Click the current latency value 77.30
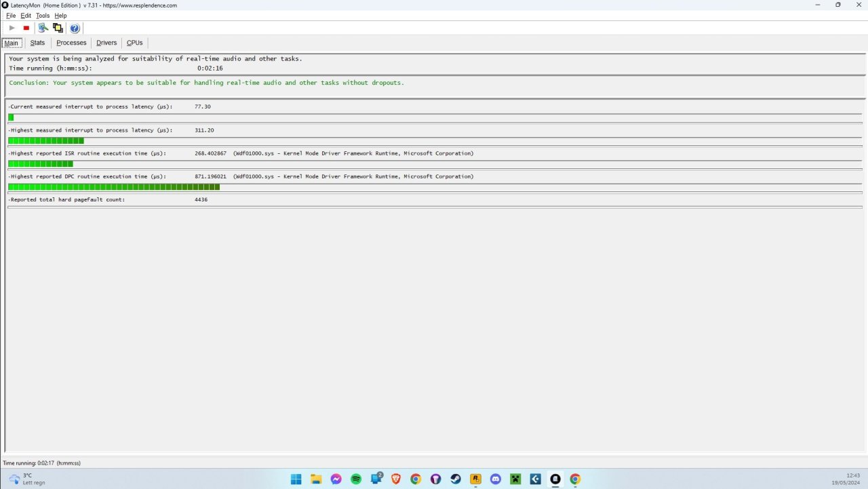868x489 pixels. coord(203,106)
